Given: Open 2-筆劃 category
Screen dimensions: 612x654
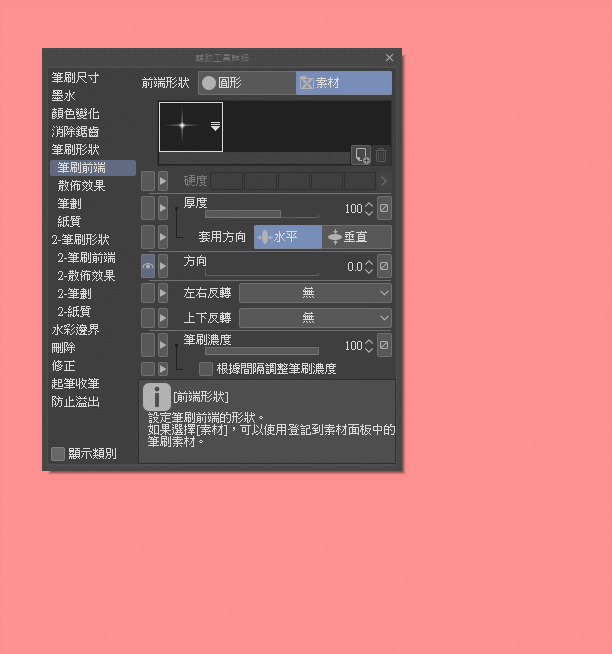Looking at the screenshot, I should [x=74, y=294].
